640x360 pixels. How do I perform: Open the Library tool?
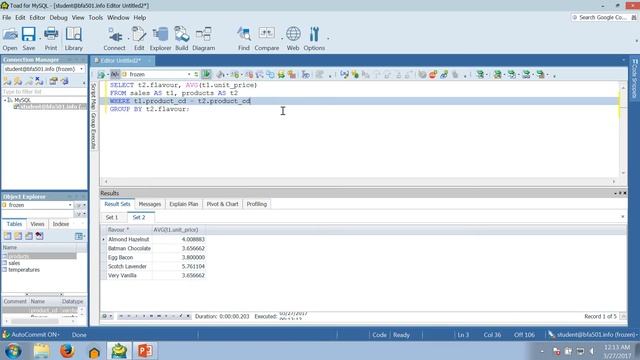[x=73, y=39]
